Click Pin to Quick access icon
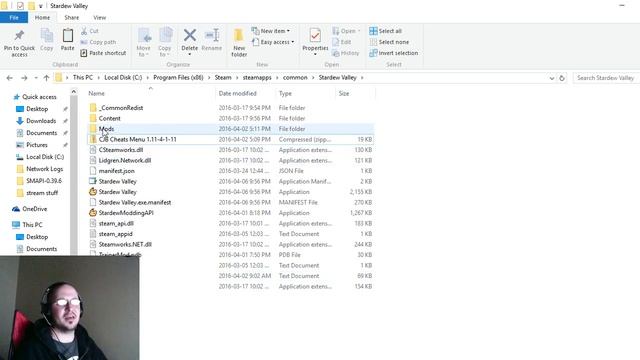Image resolution: width=640 pixels, height=360 pixels. (x=19, y=36)
